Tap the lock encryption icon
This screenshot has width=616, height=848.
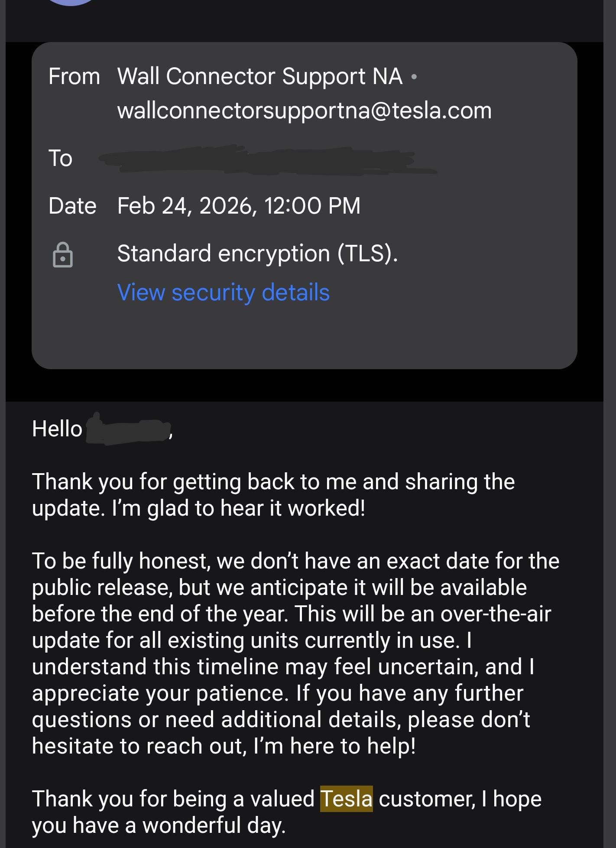pyautogui.click(x=63, y=254)
